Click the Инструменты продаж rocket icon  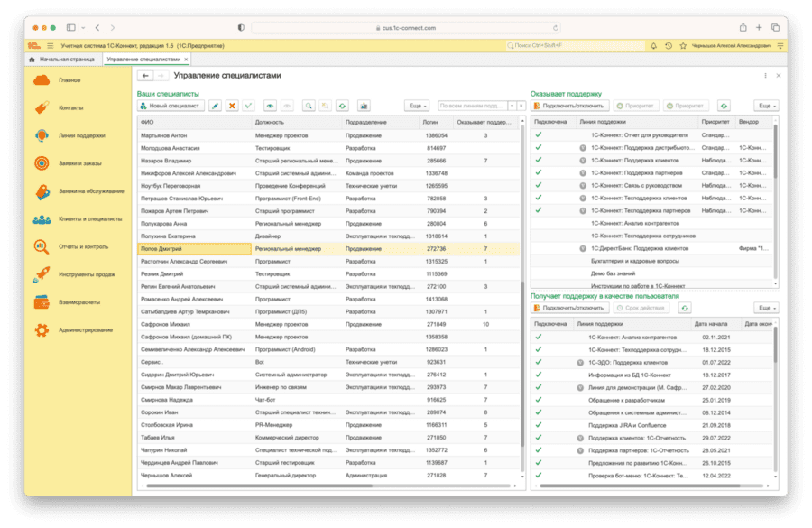42,274
